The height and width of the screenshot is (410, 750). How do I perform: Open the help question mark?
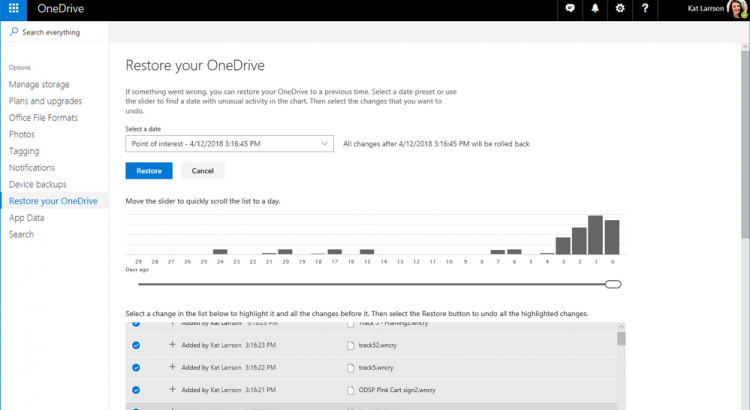[645, 8]
